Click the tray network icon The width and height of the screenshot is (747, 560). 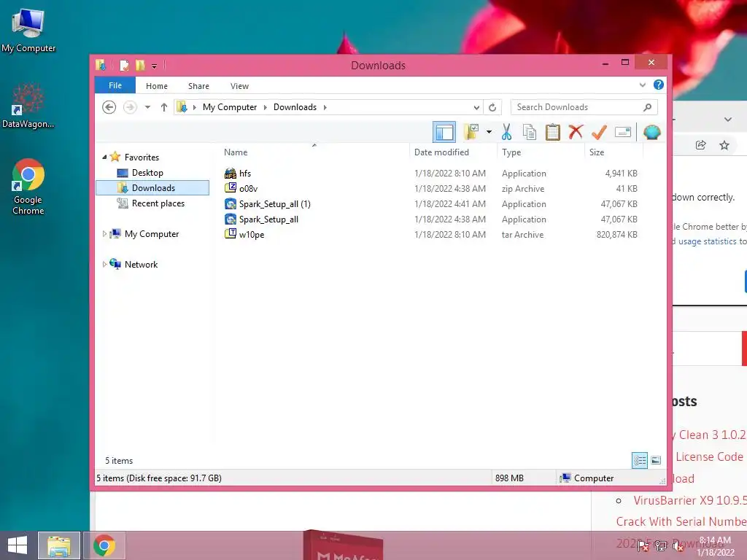click(661, 545)
